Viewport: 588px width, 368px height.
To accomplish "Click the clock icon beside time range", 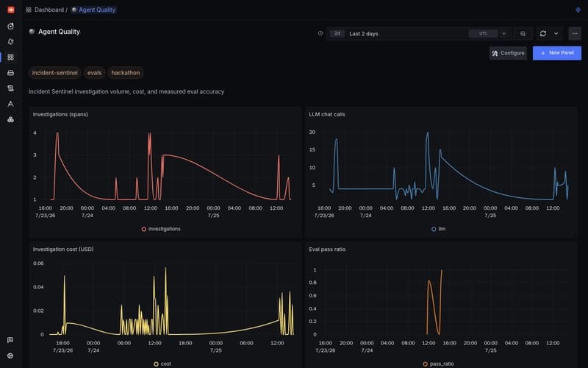I will (x=320, y=33).
